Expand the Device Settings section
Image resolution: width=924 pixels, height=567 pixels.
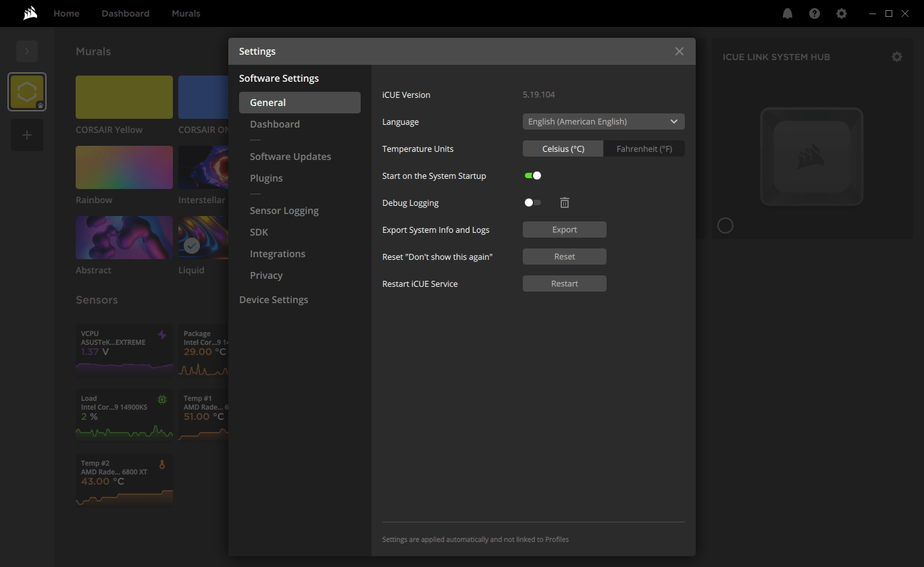274,300
